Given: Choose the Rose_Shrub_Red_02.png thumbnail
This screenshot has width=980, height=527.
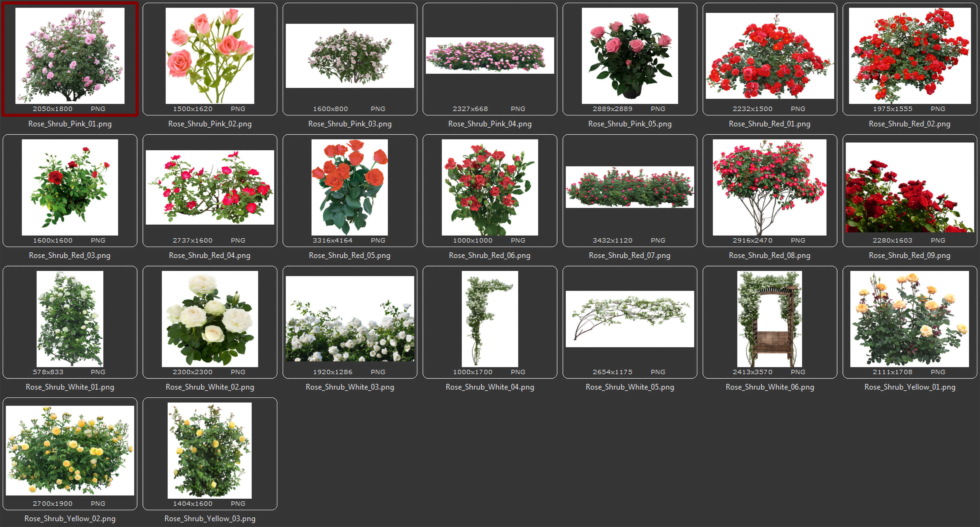Looking at the screenshot, I should tap(910, 56).
